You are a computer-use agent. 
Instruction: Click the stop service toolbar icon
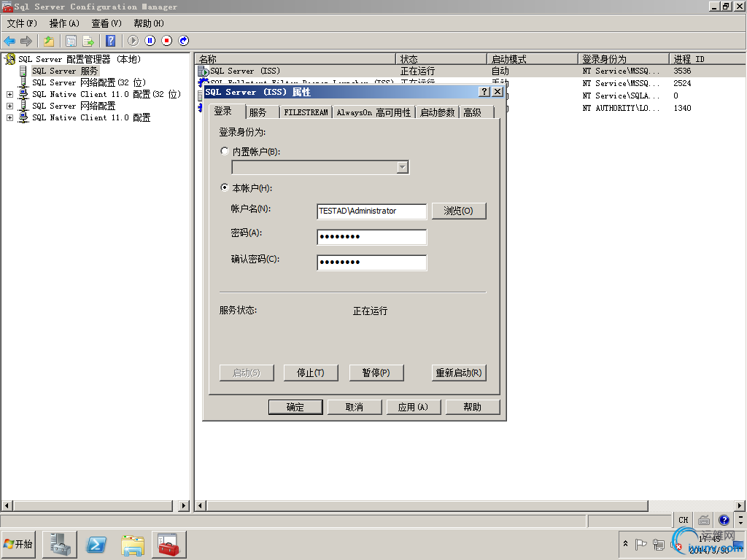click(x=166, y=40)
